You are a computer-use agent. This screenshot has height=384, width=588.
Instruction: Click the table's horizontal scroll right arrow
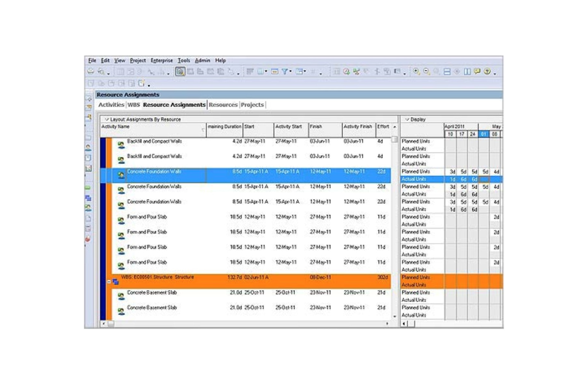coord(387,324)
